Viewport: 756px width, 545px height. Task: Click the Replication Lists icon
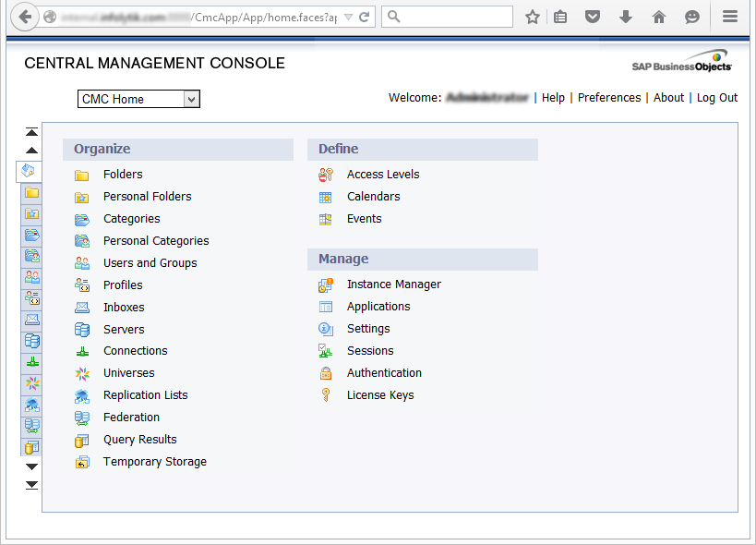point(82,395)
